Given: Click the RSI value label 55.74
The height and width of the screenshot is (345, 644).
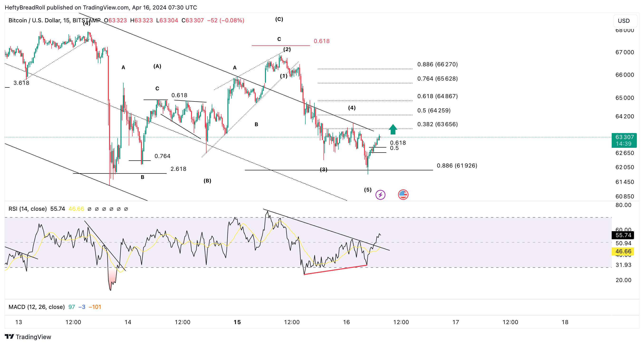Looking at the screenshot, I should pyautogui.click(x=623, y=235).
